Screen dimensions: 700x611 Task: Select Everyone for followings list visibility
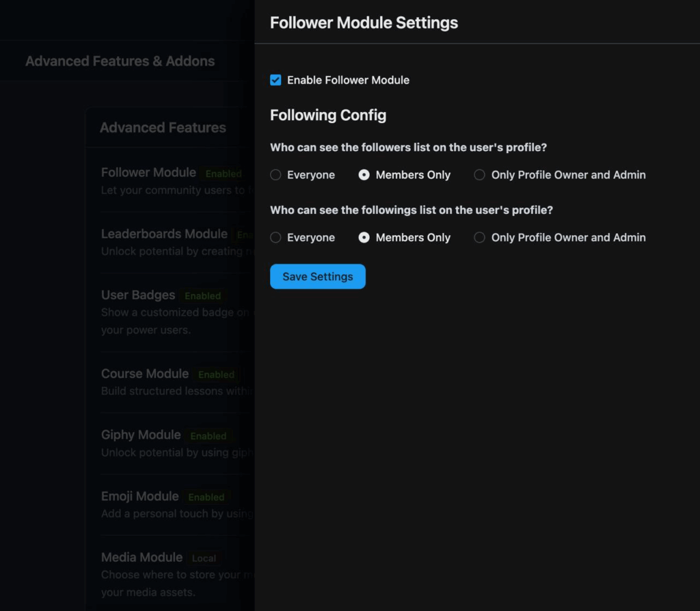(275, 238)
